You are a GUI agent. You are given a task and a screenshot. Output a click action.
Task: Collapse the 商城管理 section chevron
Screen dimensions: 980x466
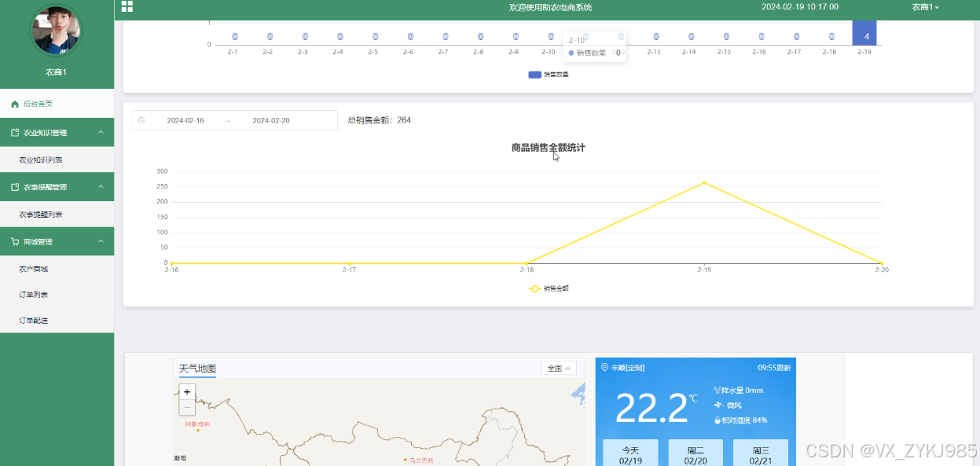101,241
